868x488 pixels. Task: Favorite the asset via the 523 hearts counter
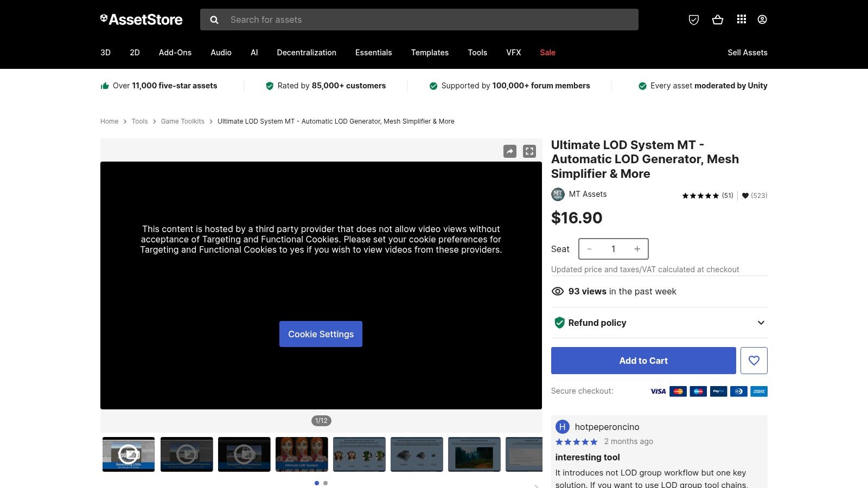pos(745,195)
